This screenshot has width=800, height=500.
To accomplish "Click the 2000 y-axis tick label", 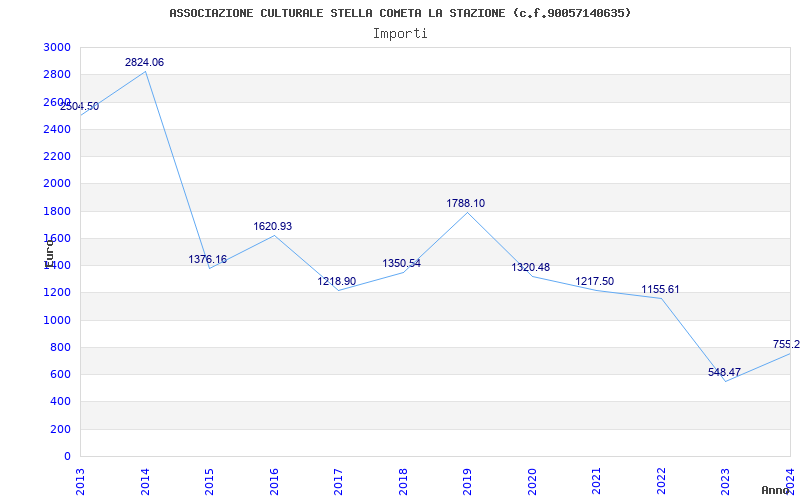I will (58, 184).
